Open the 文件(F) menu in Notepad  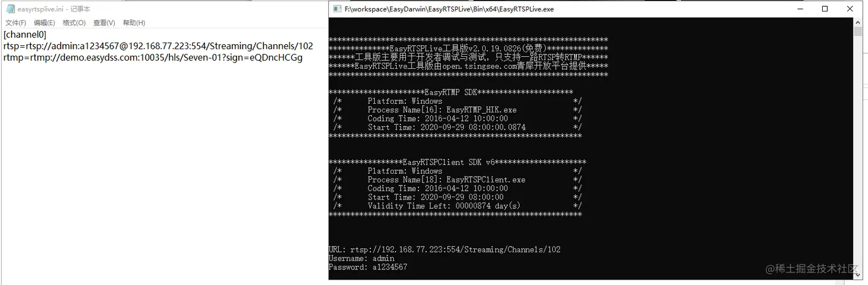click(x=15, y=23)
